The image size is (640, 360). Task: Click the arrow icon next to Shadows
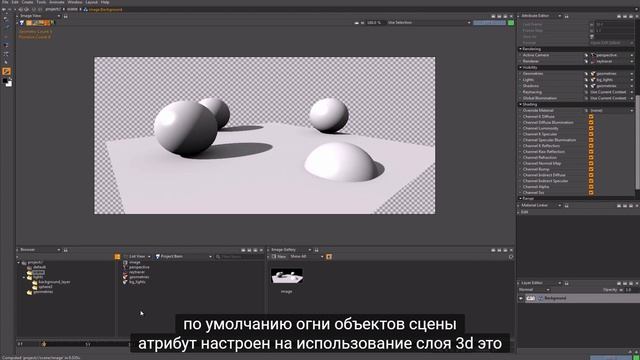point(586,86)
